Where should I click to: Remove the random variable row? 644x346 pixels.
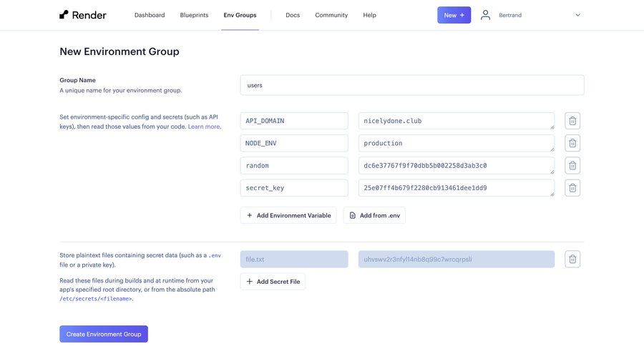(x=572, y=165)
